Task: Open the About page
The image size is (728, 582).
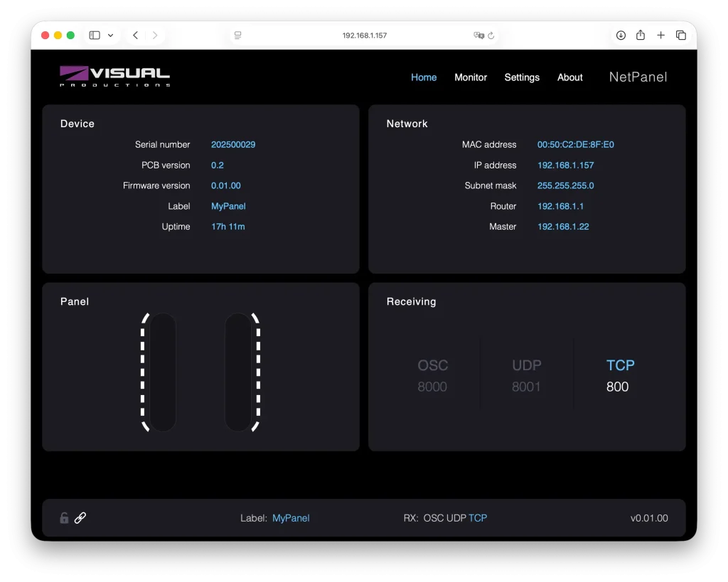Action: coord(569,77)
